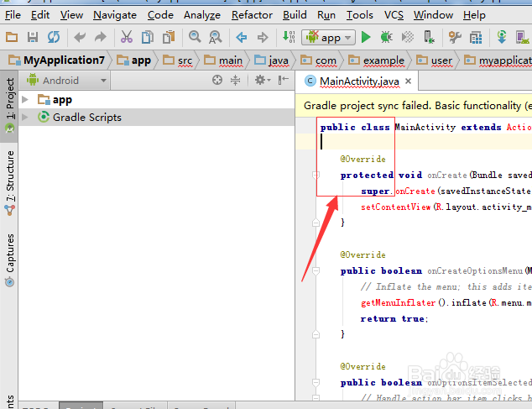
Task: Open Project Structure toolbar icon
Action: coord(476,37)
